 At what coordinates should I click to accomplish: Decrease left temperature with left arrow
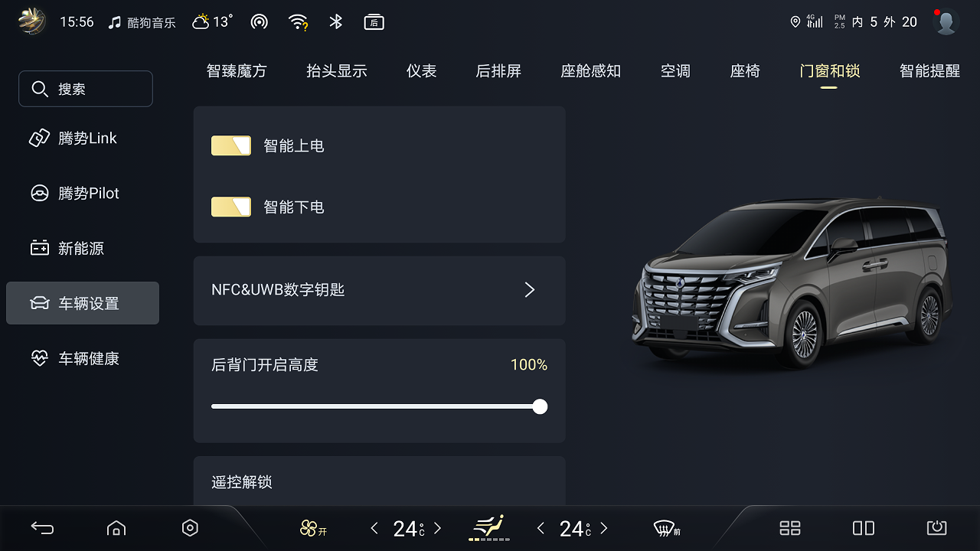pyautogui.click(x=374, y=528)
